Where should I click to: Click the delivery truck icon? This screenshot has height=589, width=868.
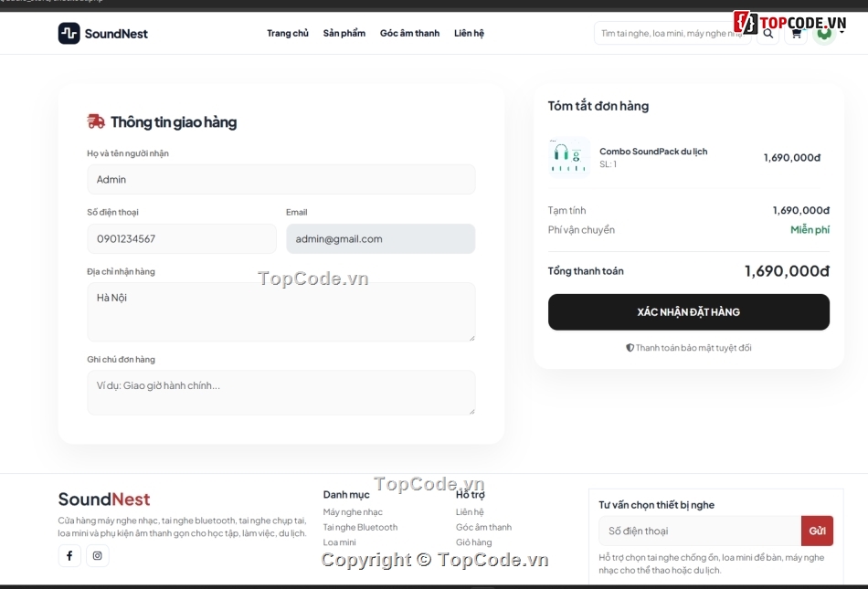pos(96,121)
